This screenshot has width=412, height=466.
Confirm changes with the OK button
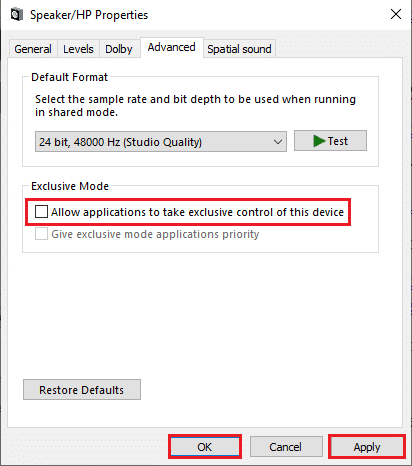point(205,447)
